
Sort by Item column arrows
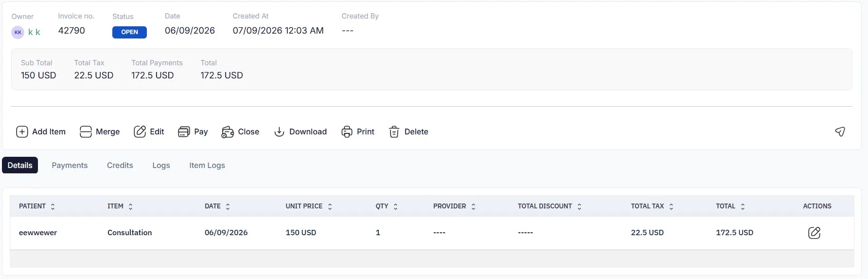130,206
